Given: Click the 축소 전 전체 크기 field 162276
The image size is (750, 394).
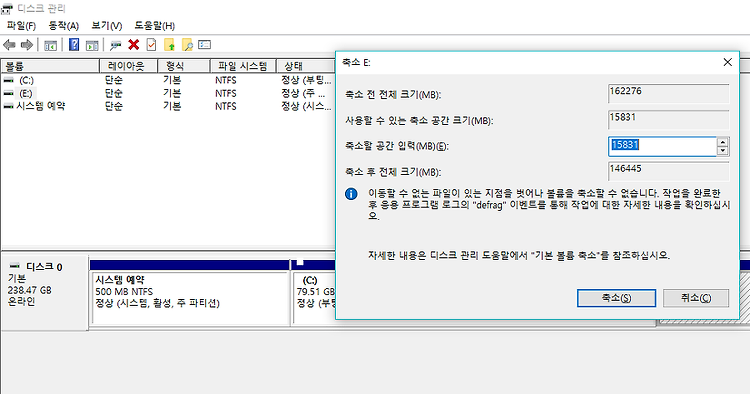Looking at the screenshot, I should pyautogui.click(x=669, y=94).
